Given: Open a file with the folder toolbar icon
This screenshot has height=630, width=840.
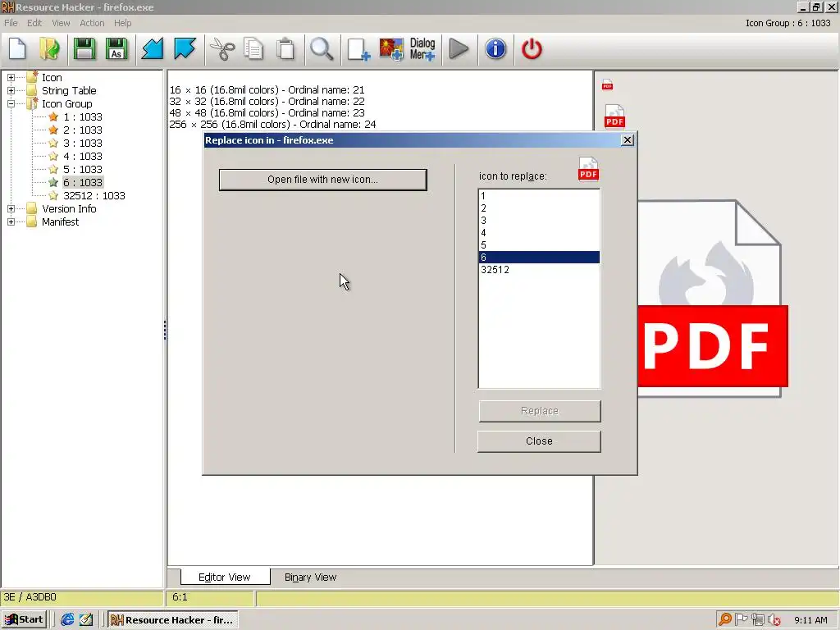Looking at the screenshot, I should coord(49,49).
